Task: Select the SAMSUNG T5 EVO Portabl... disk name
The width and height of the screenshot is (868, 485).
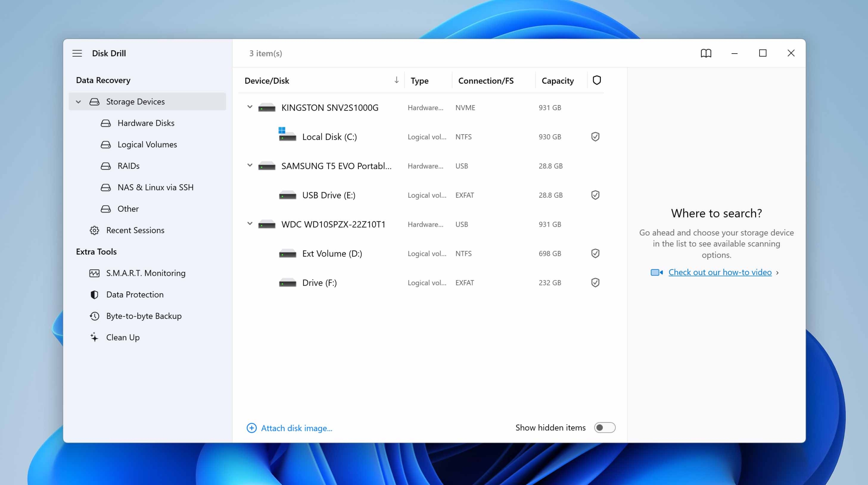Action: pyautogui.click(x=336, y=166)
